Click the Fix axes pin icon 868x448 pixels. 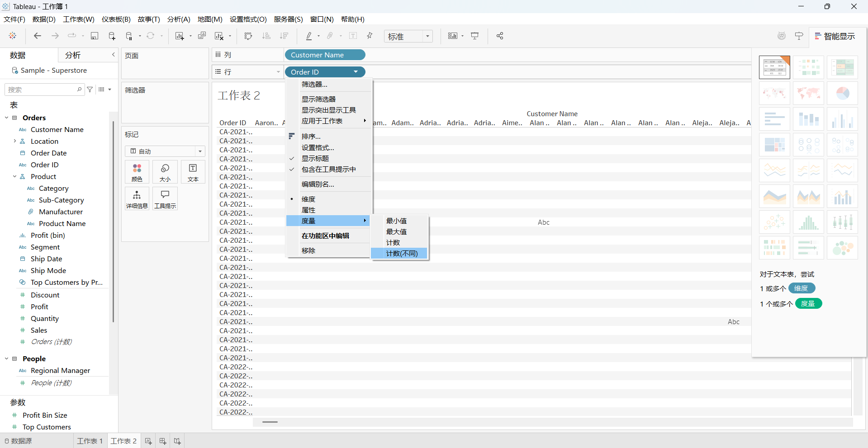click(x=370, y=36)
